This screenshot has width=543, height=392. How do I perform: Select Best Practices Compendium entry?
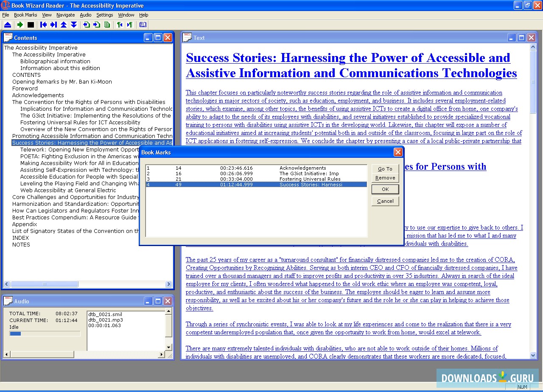75,217
